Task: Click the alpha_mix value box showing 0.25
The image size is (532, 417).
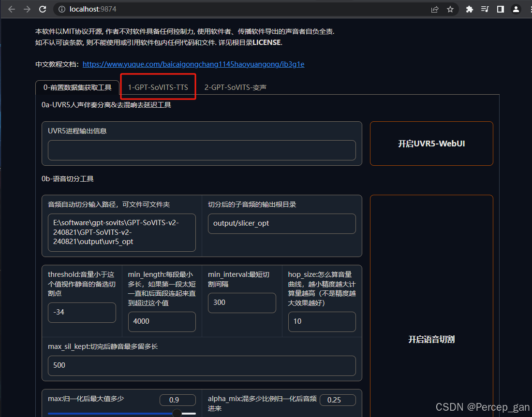Action: coord(338,400)
